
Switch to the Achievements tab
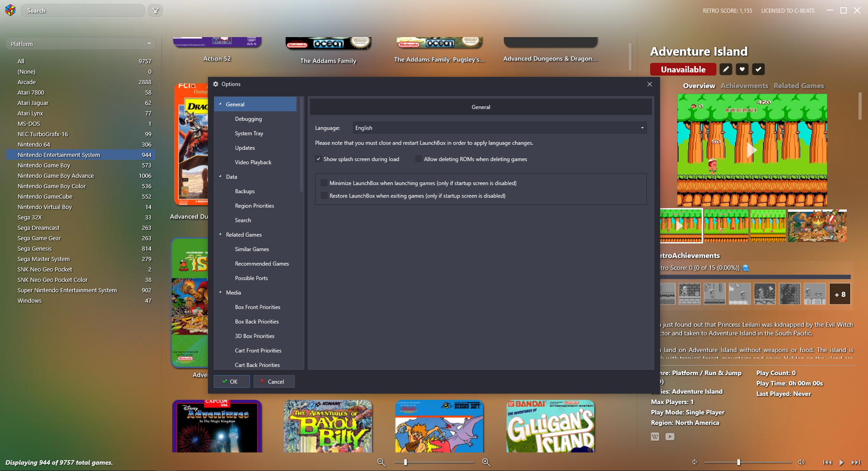coord(744,86)
